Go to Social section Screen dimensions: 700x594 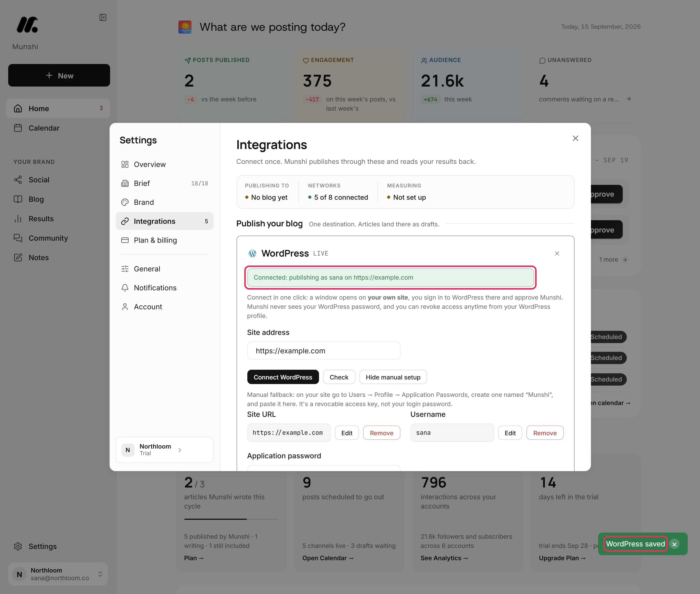[x=58, y=180]
